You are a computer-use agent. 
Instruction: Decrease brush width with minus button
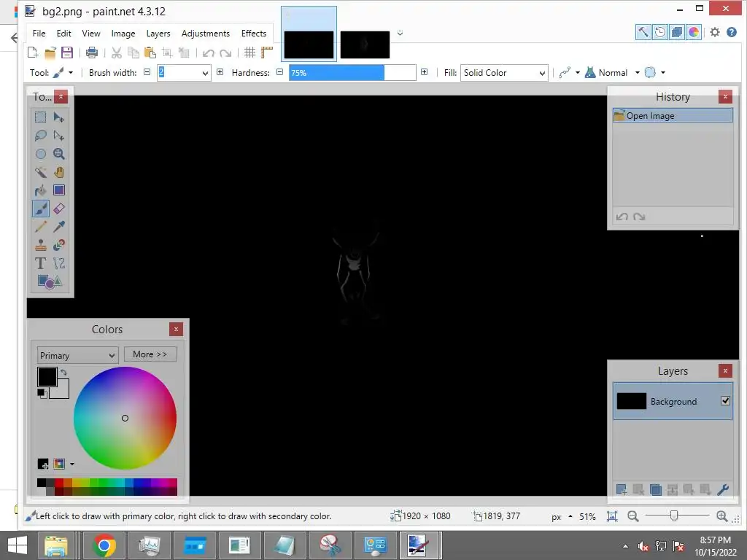click(147, 72)
